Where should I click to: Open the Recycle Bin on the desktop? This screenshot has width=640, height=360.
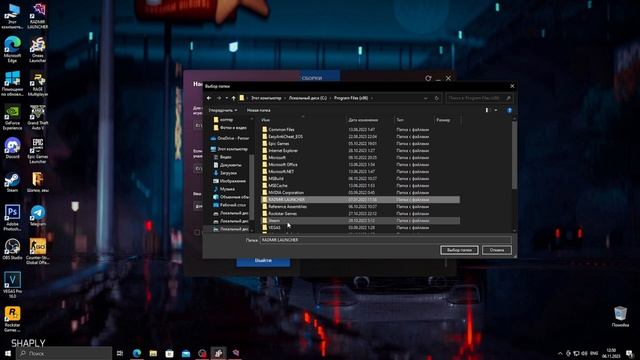[x=620, y=317]
